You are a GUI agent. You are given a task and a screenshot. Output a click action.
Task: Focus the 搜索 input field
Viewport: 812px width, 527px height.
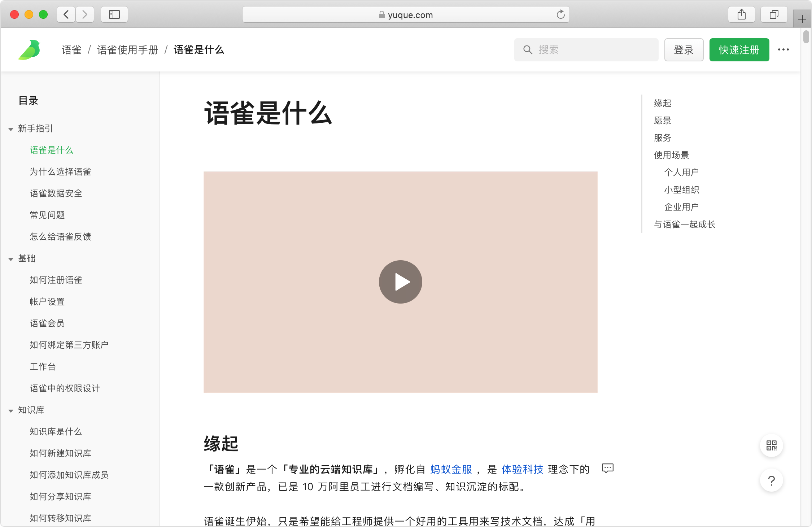586,50
